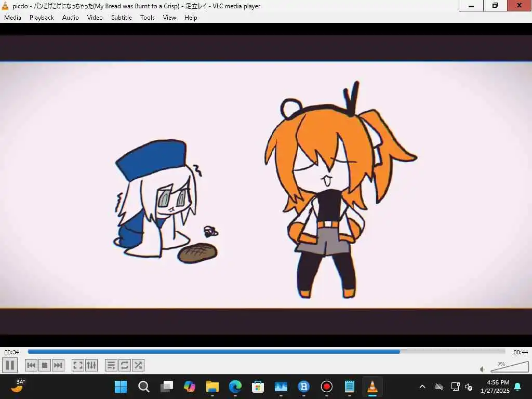
Task: Open the weather widget showing 34°
Action: [x=18, y=386]
